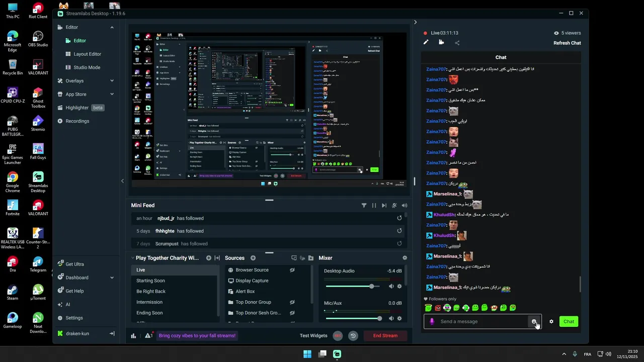The width and height of the screenshot is (644, 362).
Task: Click Test Widgets
Action: point(313,335)
